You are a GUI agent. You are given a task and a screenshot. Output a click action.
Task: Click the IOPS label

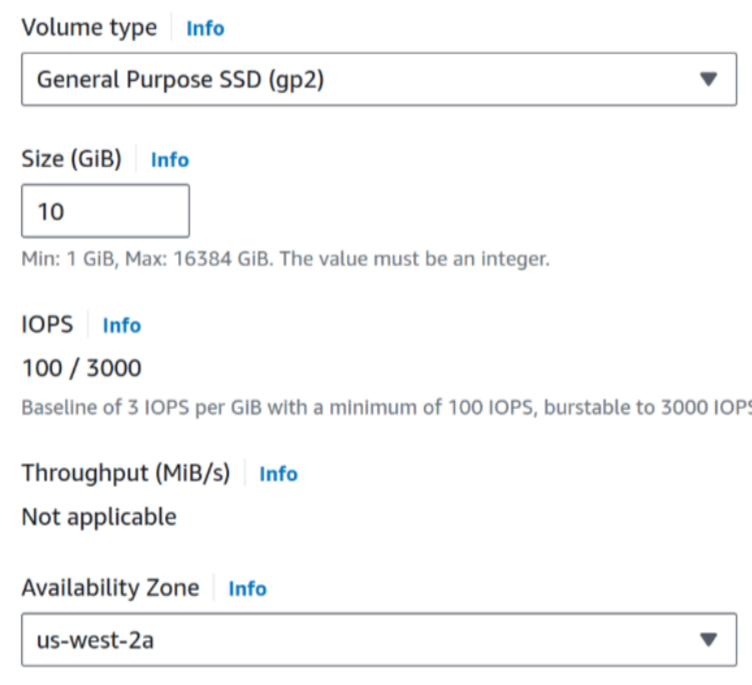click(x=48, y=325)
